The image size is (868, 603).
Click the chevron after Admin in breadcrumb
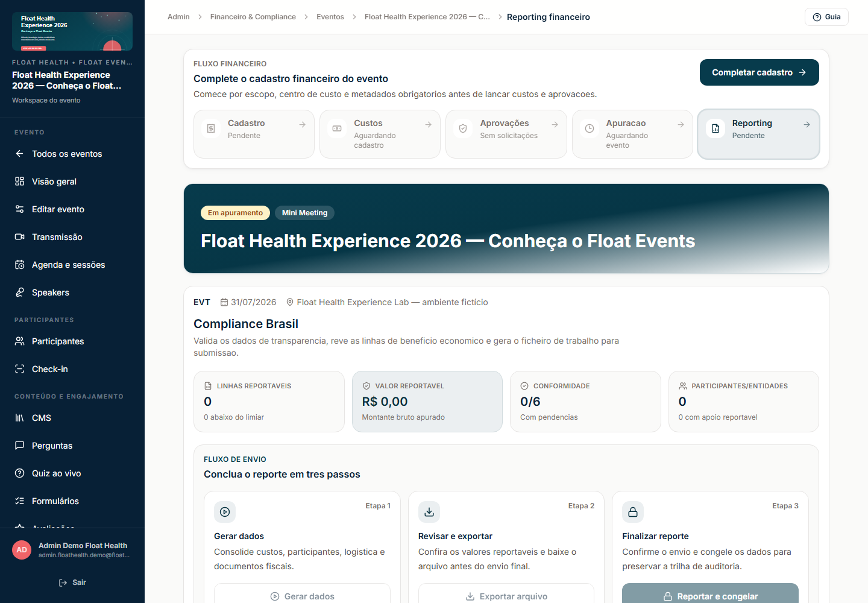pos(200,17)
